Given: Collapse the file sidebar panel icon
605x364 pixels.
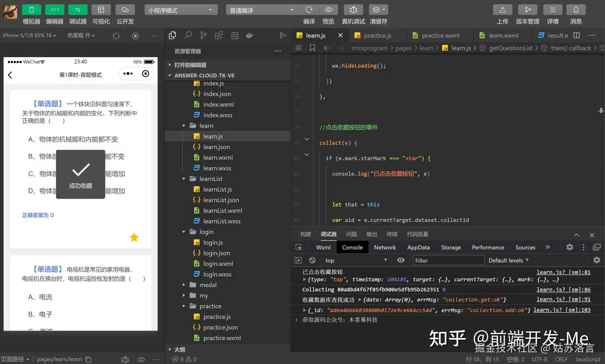Looking at the screenshot, I should pyautogui.click(x=283, y=36).
